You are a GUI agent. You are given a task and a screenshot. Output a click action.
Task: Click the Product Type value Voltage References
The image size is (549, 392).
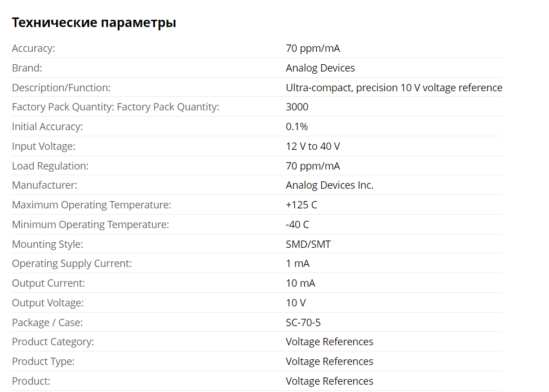(330, 361)
